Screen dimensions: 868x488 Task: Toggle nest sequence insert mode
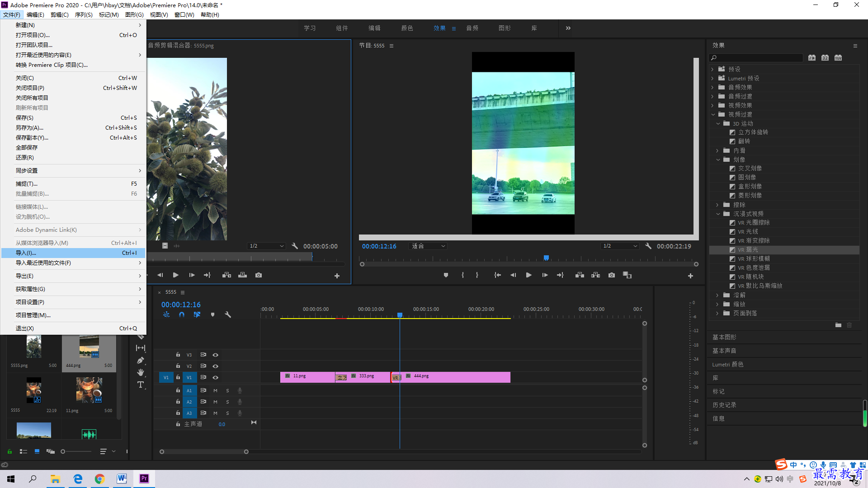(x=166, y=314)
